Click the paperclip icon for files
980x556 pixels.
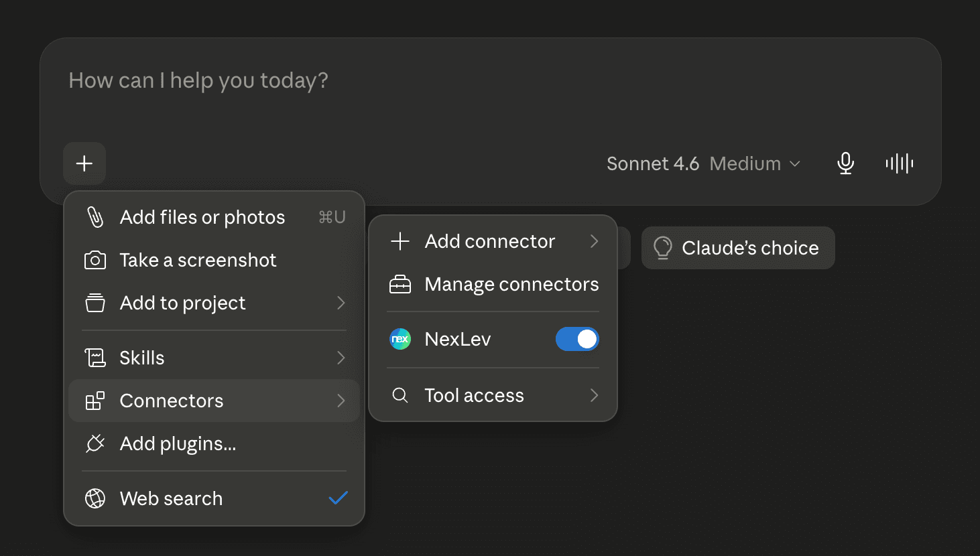click(95, 217)
